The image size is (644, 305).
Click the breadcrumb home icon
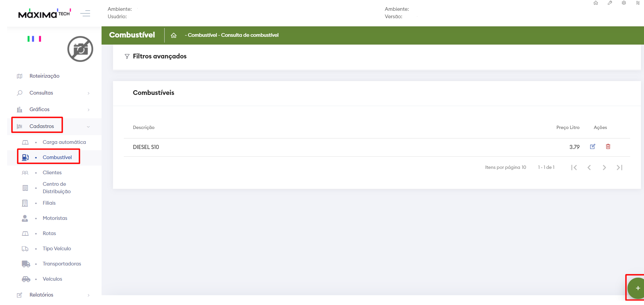coord(174,35)
